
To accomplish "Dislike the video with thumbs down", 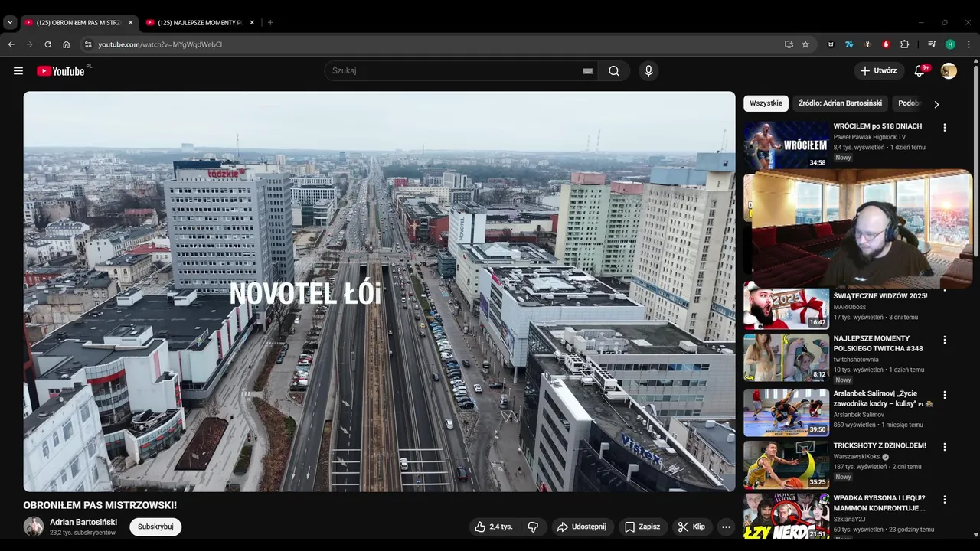I will click(533, 527).
